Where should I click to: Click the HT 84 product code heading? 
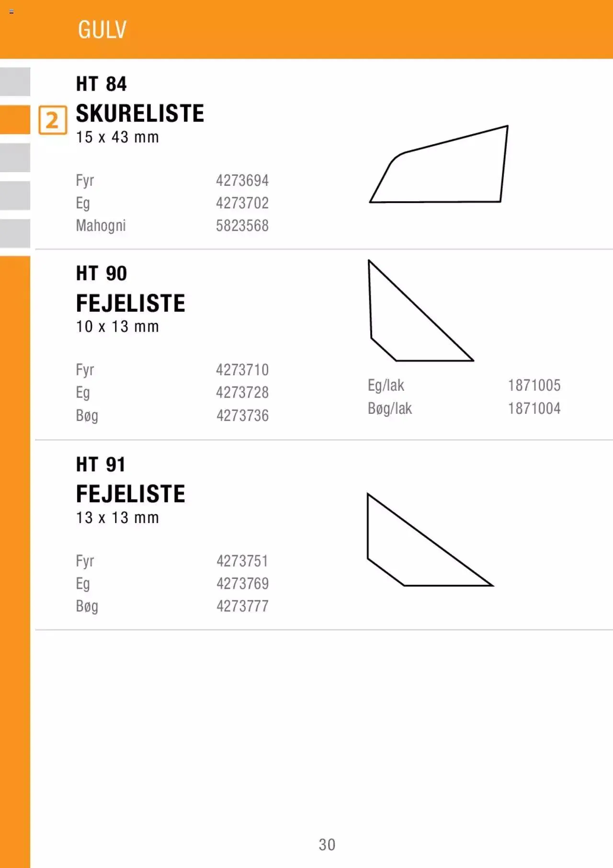coord(102,84)
